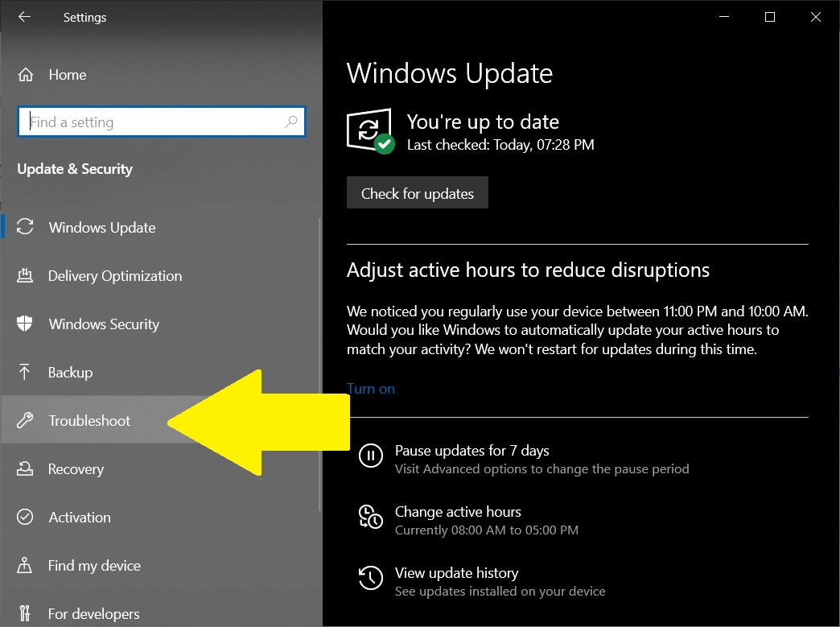Click 'Adjust active hours to reduce disruptions' heading
The image size is (840, 627).
(x=528, y=270)
